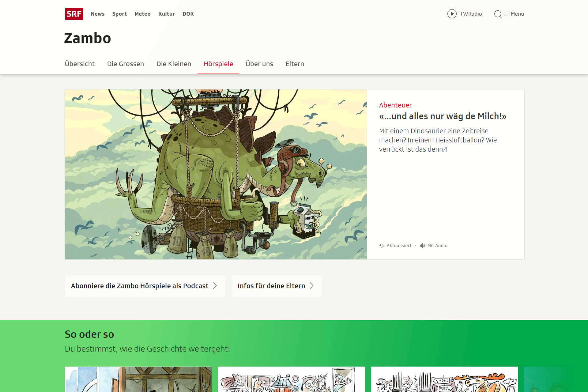Subscribe to Zambo Hörspiele as Podcast
The height and width of the screenshot is (392, 588).
[145, 286]
